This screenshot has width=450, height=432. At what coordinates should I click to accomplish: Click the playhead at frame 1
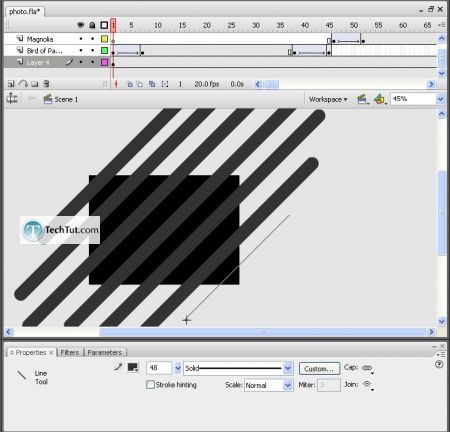pos(113,25)
